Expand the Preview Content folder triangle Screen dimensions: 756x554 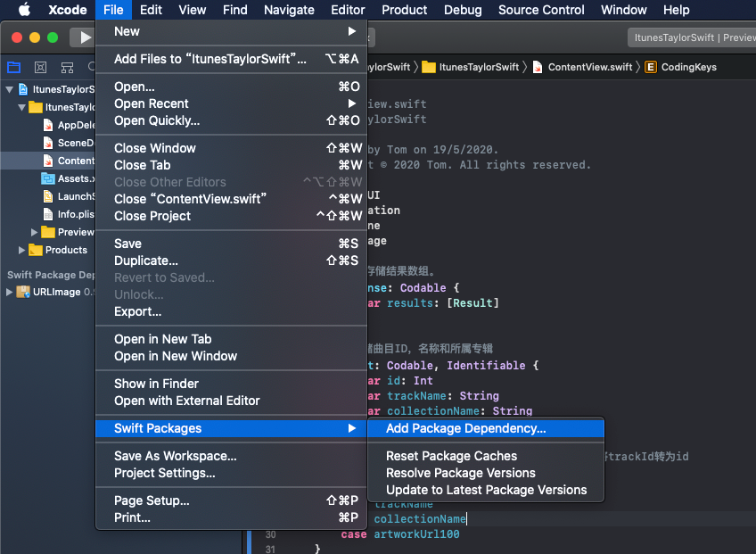coord(34,232)
